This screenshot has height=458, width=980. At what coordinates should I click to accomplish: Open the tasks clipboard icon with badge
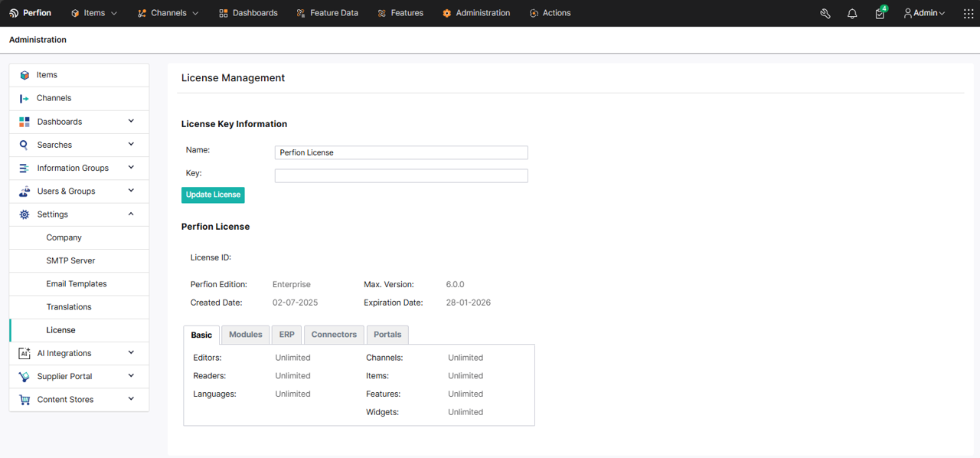[880, 12]
